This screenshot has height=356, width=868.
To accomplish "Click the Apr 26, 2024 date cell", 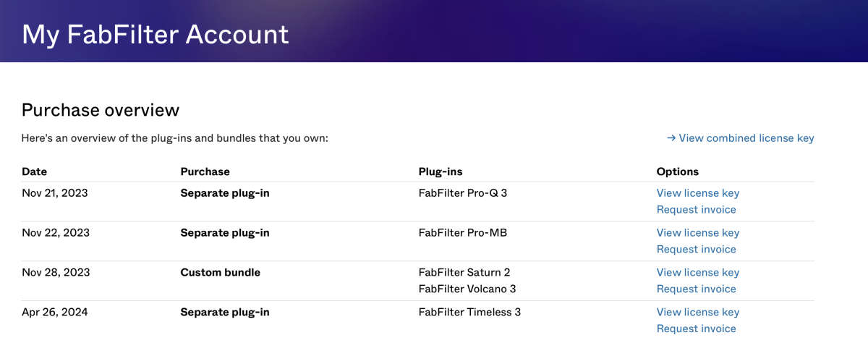I will pyautogui.click(x=55, y=313).
